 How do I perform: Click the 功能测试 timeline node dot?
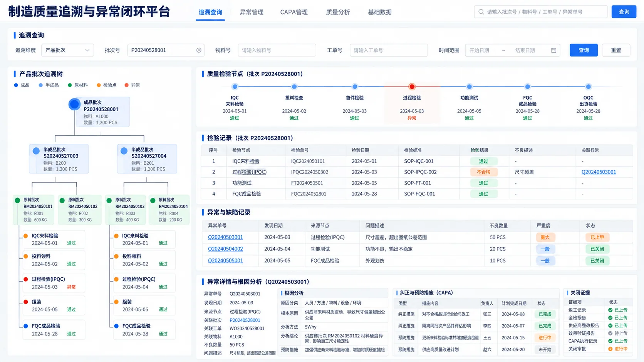click(x=469, y=87)
